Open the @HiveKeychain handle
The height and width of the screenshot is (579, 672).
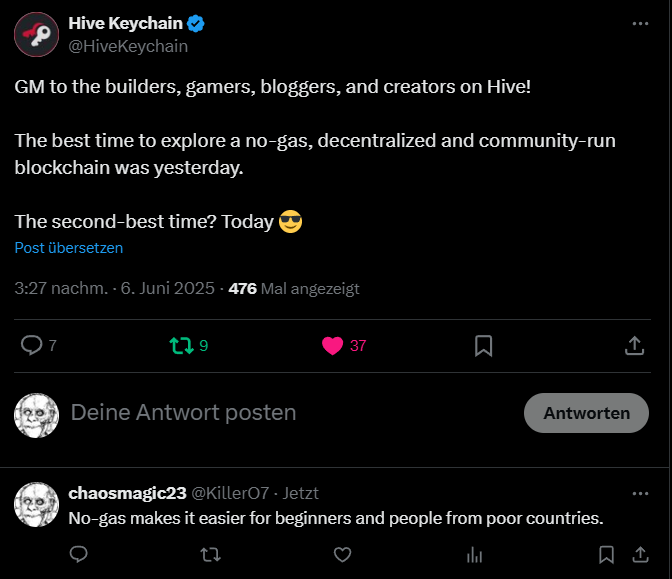point(128,46)
